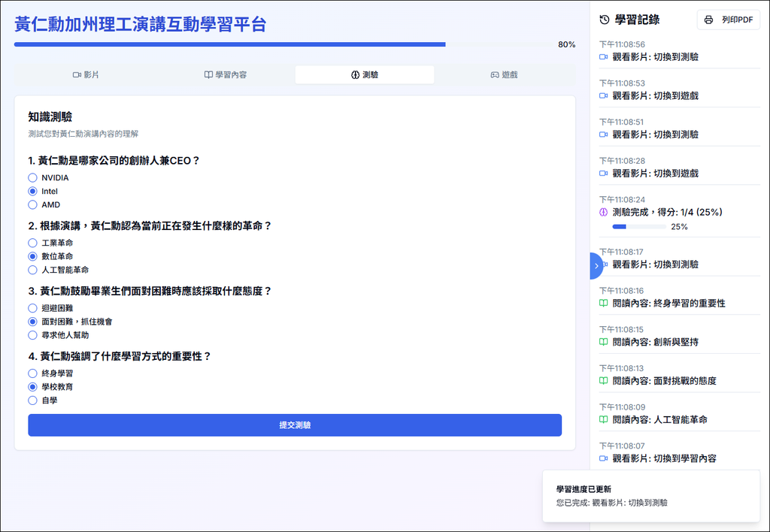
Task: Open the 學習內容 tab
Action: tap(226, 74)
